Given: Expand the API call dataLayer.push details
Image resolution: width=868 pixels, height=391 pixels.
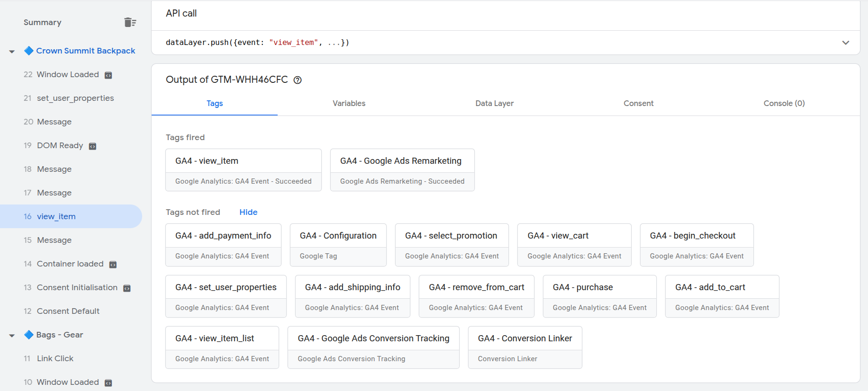Looking at the screenshot, I should pos(845,43).
